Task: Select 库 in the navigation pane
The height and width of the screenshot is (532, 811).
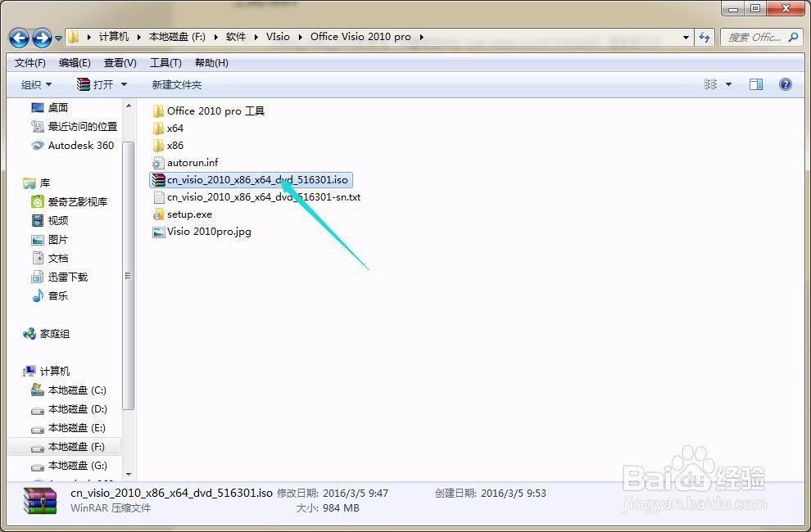Action: pos(36,183)
